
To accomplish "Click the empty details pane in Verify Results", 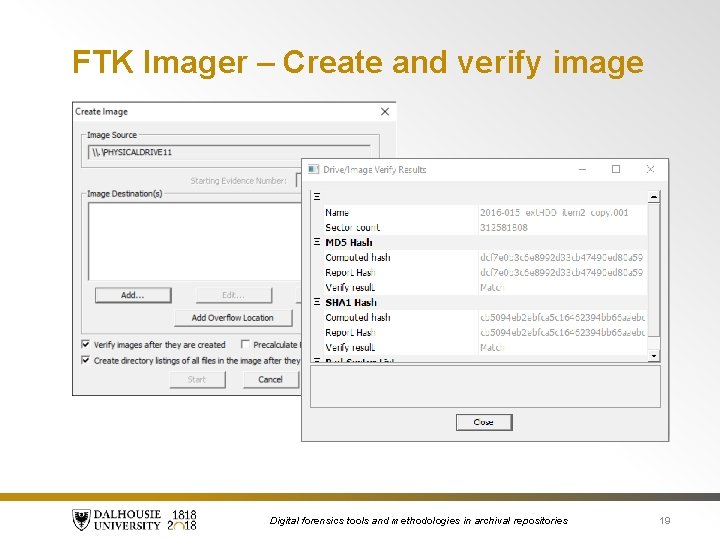I will pos(485,386).
